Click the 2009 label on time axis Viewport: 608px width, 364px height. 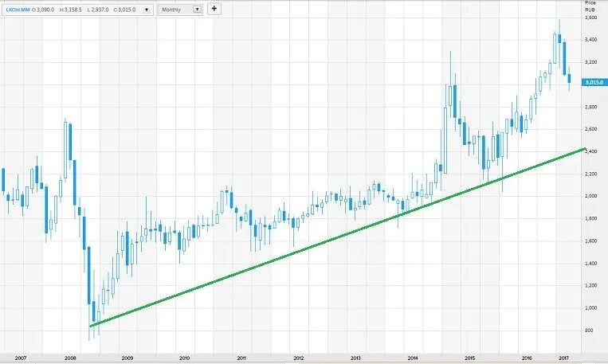(x=127, y=358)
